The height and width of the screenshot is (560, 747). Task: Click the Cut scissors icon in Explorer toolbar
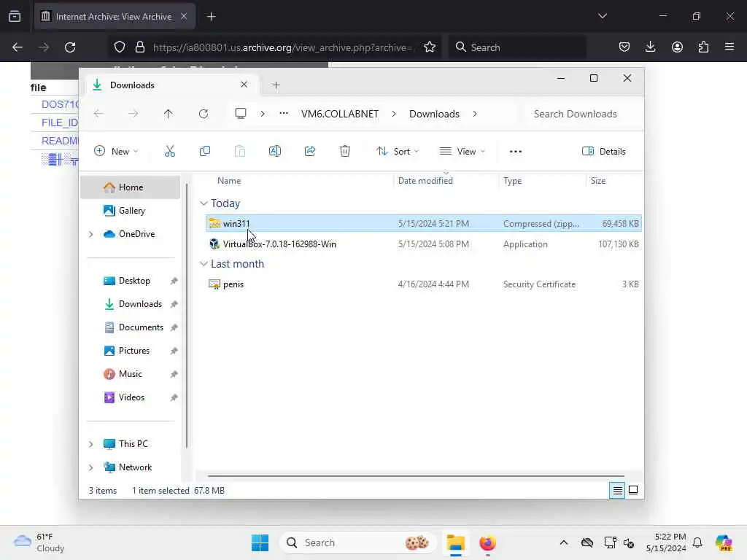coord(169,152)
